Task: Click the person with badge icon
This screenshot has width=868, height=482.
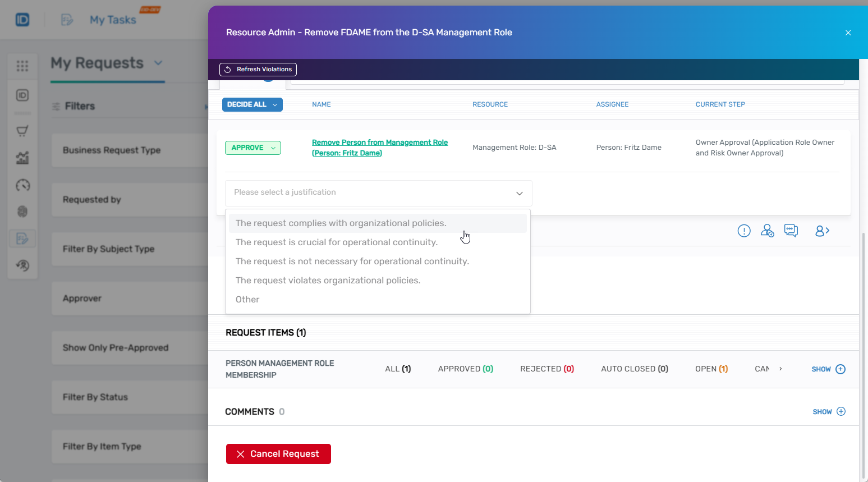Action: click(767, 231)
